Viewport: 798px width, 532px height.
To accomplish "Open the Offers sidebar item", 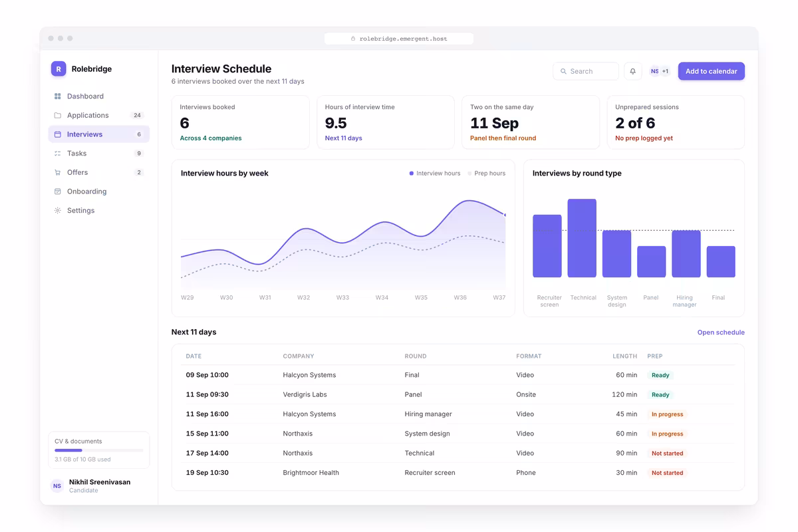I will [98, 172].
